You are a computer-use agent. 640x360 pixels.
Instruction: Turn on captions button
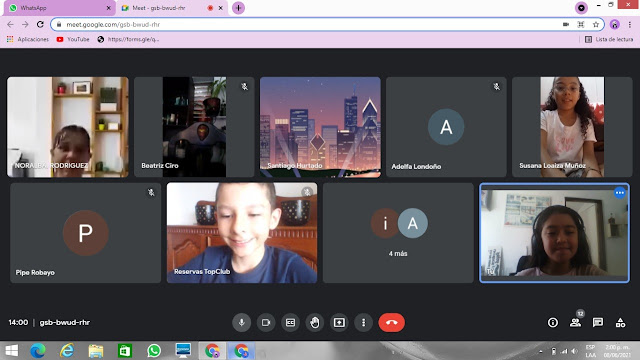pos(291,322)
